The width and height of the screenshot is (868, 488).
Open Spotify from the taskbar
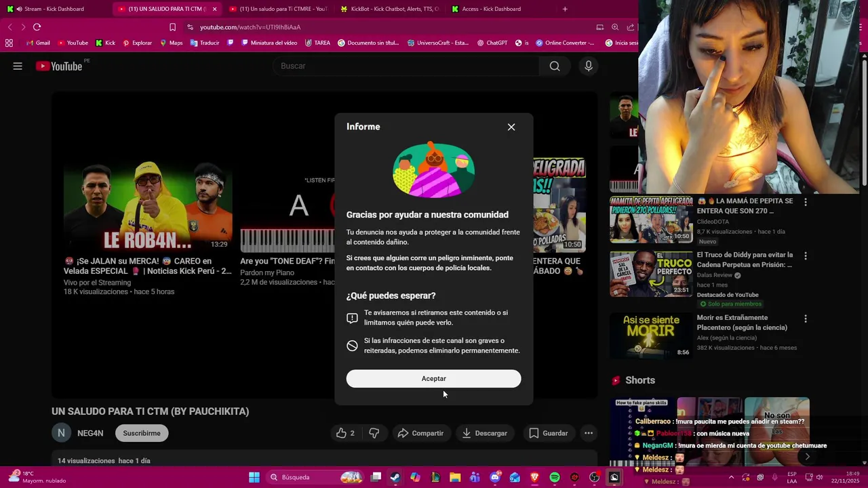[555, 477]
